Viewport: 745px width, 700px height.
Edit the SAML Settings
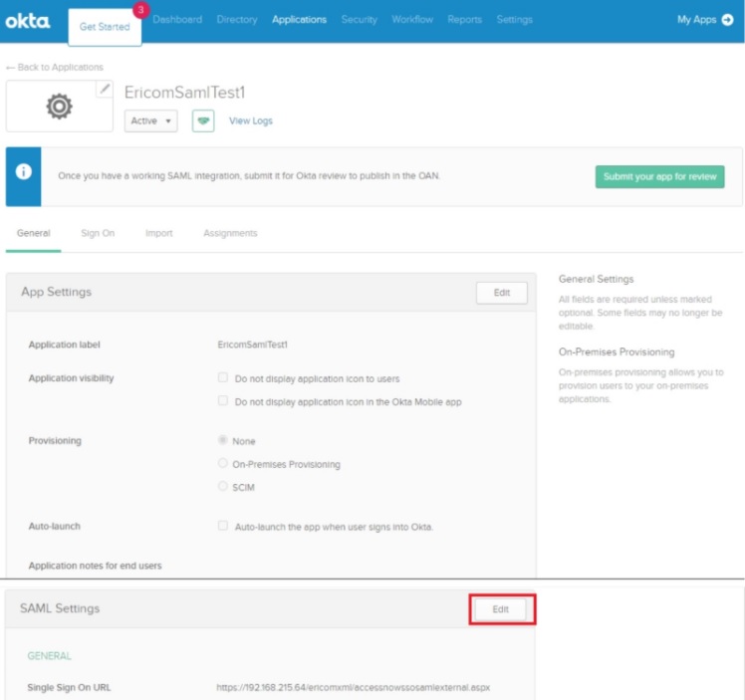[501, 609]
